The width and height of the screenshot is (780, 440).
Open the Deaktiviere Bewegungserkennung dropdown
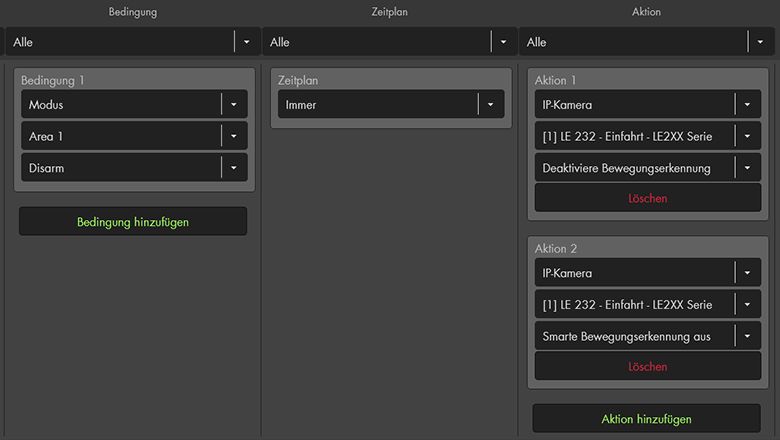(648, 168)
